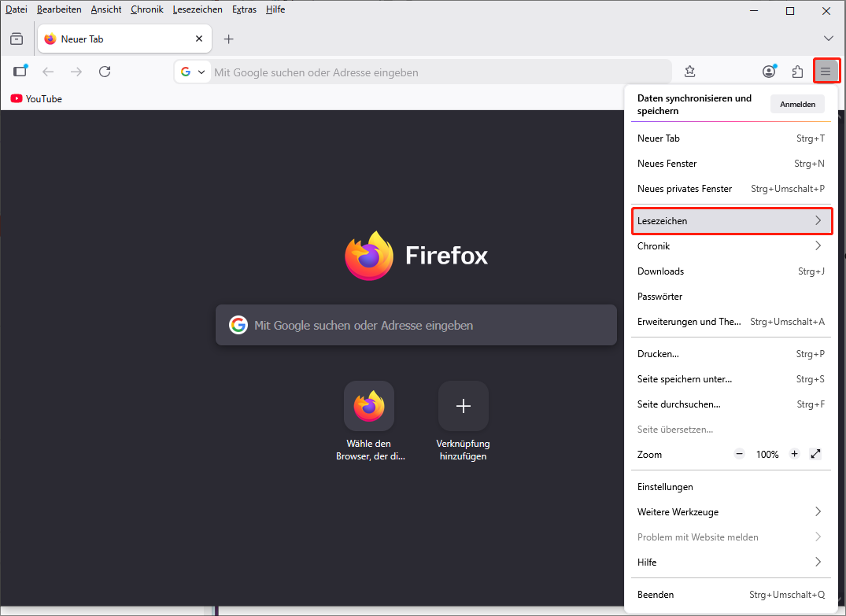Go back with the left arrow icon
The height and width of the screenshot is (616, 846).
(48, 72)
